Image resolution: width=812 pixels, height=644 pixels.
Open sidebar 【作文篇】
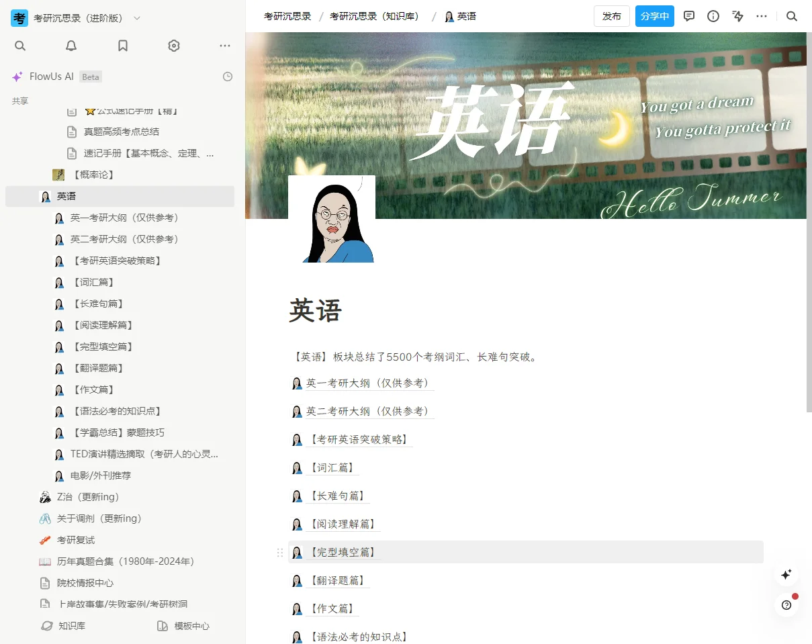pyautogui.click(x=93, y=389)
